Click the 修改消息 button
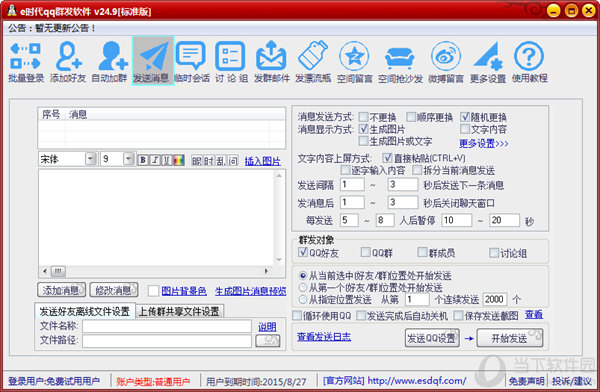The height and width of the screenshot is (392, 600). click(x=114, y=290)
